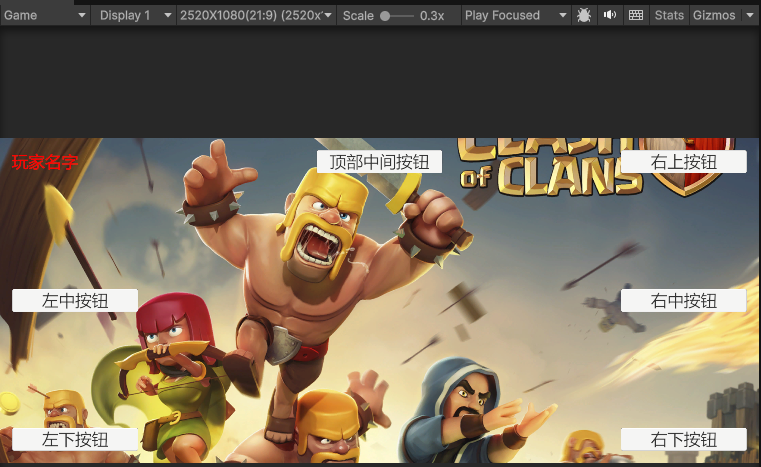Click the 右中按钮 button
Viewport: 761px width, 467px height.
[683, 300]
